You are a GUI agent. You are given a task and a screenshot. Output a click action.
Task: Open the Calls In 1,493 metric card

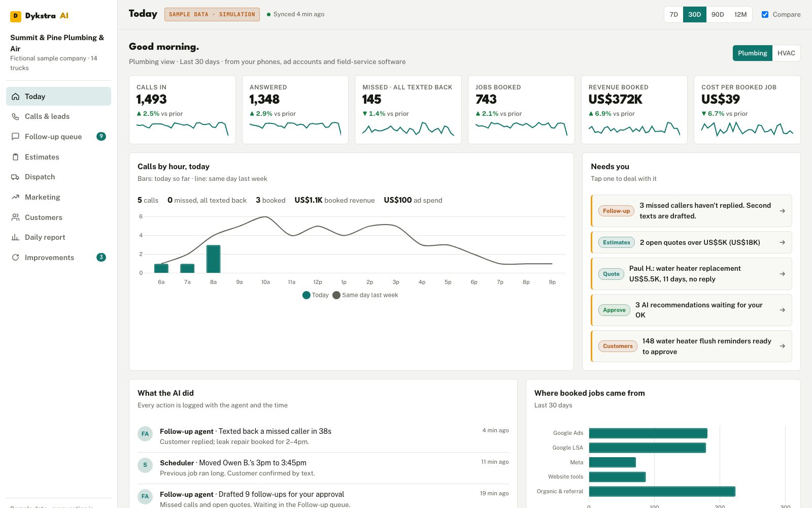tap(182, 110)
